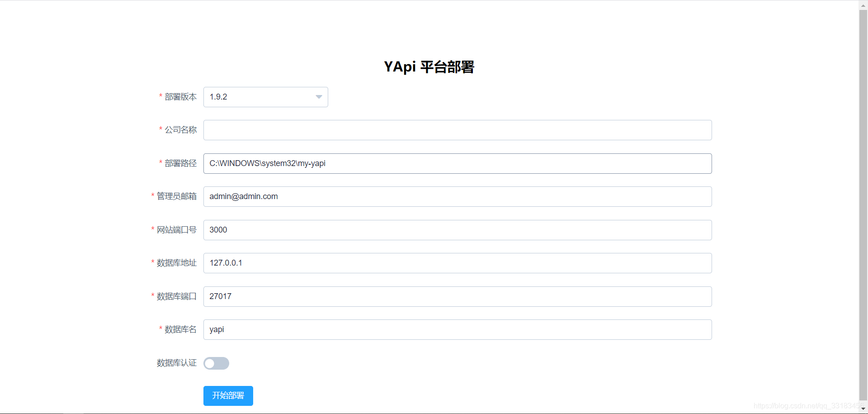Click the 部署路径 field containing C:\WINDOWS\system32\my-yapi
Screen dimensions: 868x414
458,163
